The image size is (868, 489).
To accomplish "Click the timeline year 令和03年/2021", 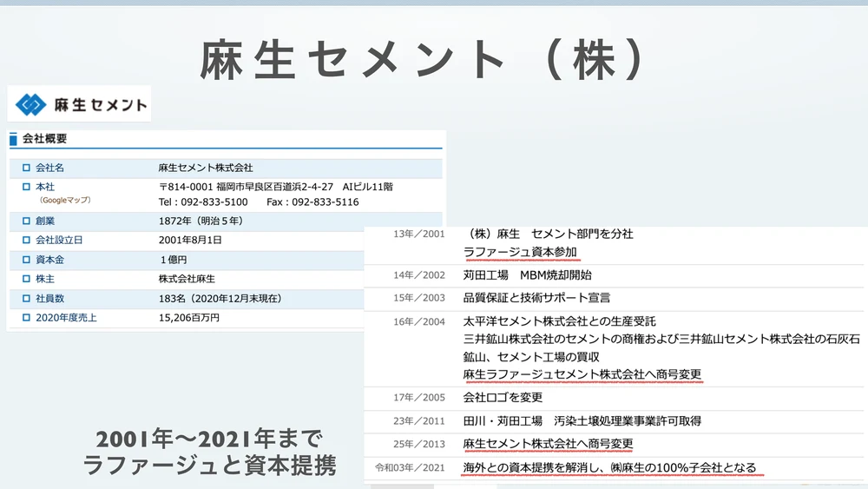I will pyautogui.click(x=410, y=468).
